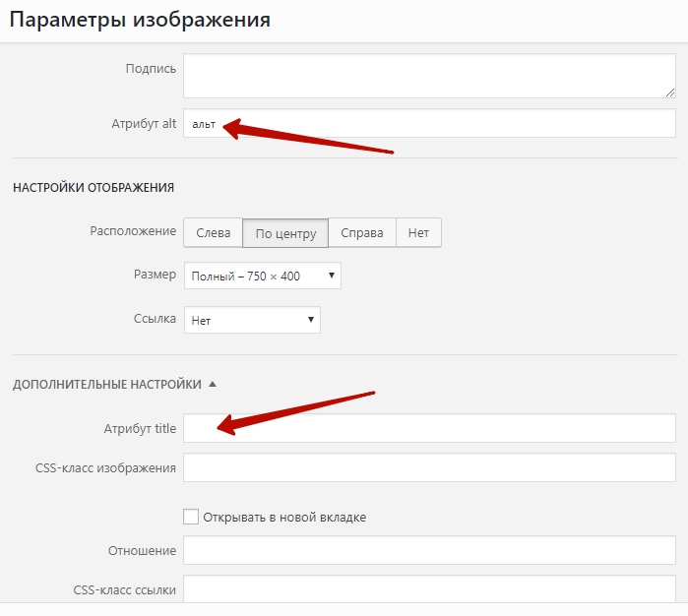Click the Параметры изображения heading

click(x=140, y=20)
